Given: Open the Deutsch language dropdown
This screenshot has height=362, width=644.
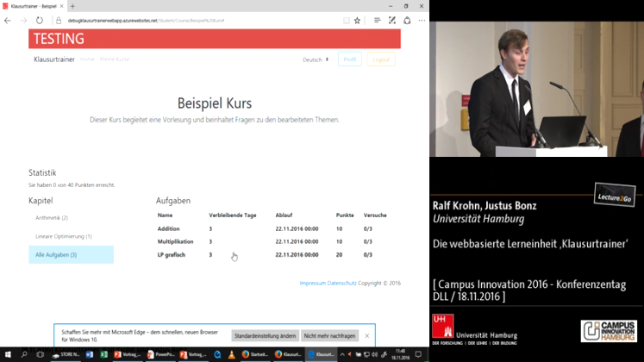Looking at the screenshot, I should click(316, 59).
